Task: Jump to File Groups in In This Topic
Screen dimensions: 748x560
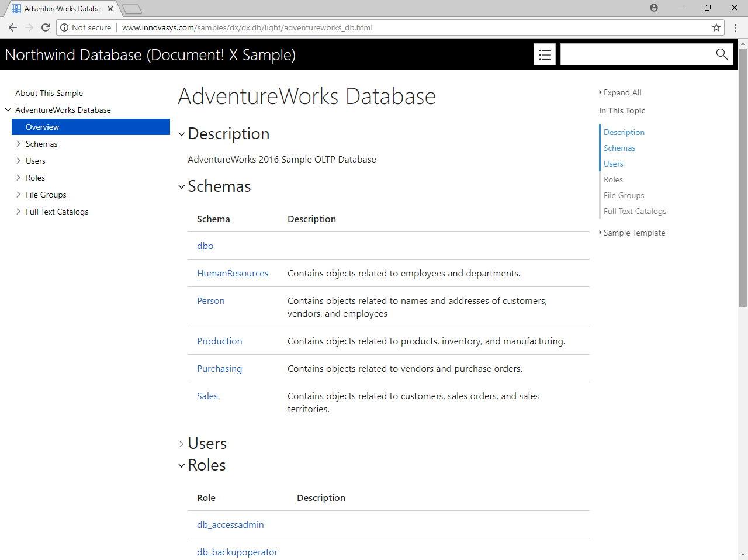Action: click(x=624, y=195)
